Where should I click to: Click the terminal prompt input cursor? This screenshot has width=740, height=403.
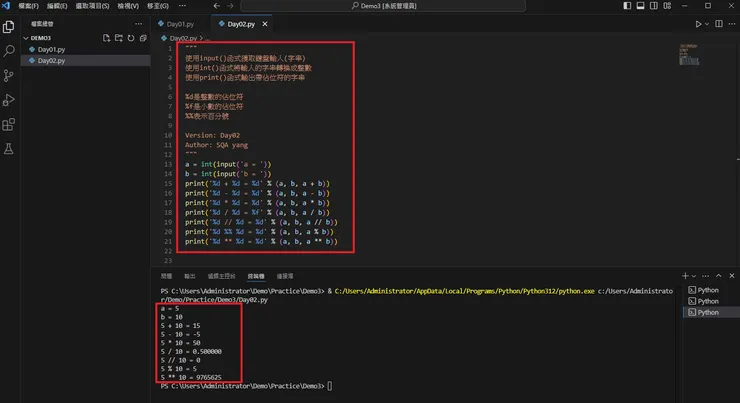(329, 386)
